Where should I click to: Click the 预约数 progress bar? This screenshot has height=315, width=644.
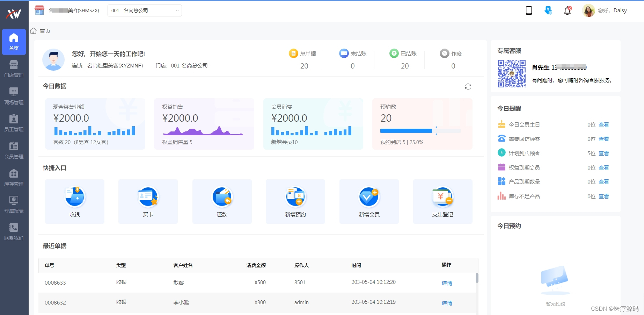tap(420, 131)
